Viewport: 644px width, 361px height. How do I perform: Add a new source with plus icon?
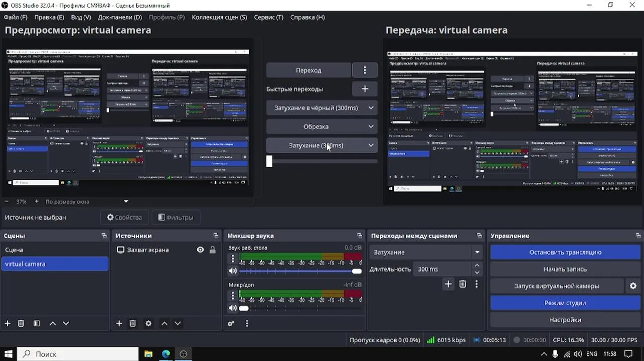pyautogui.click(x=119, y=323)
